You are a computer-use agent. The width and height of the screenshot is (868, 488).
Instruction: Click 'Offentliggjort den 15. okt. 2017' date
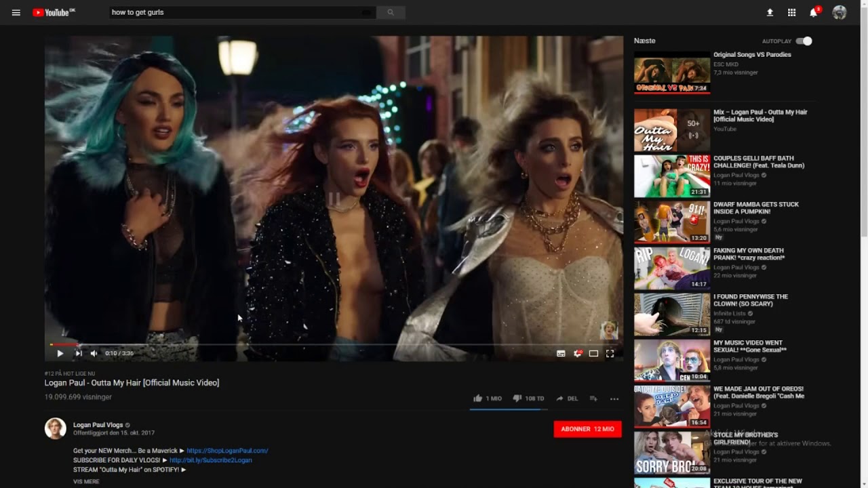[114, 432]
